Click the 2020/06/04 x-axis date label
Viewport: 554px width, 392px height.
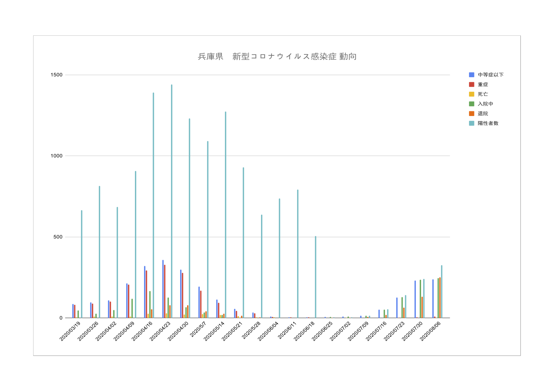pos(268,331)
